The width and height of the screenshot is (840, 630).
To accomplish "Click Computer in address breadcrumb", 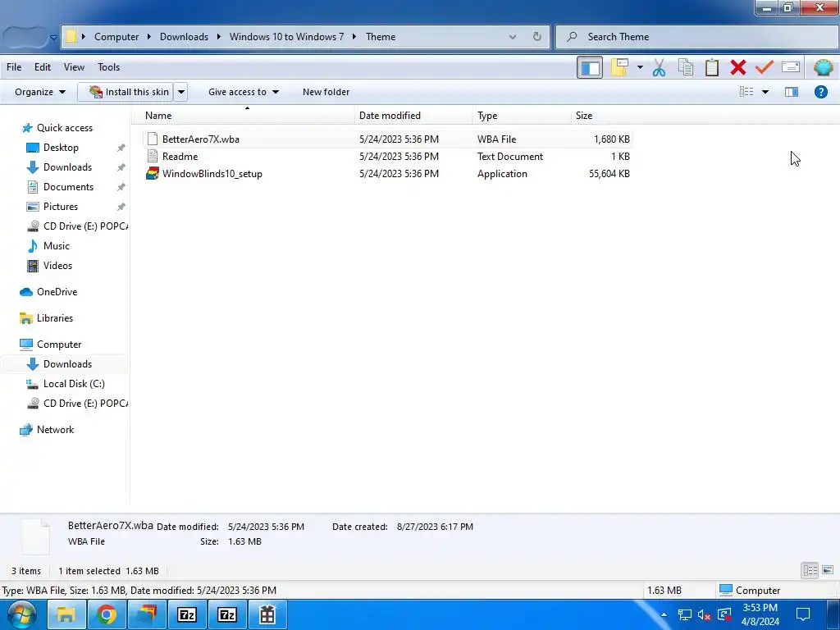I will tap(116, 36).
